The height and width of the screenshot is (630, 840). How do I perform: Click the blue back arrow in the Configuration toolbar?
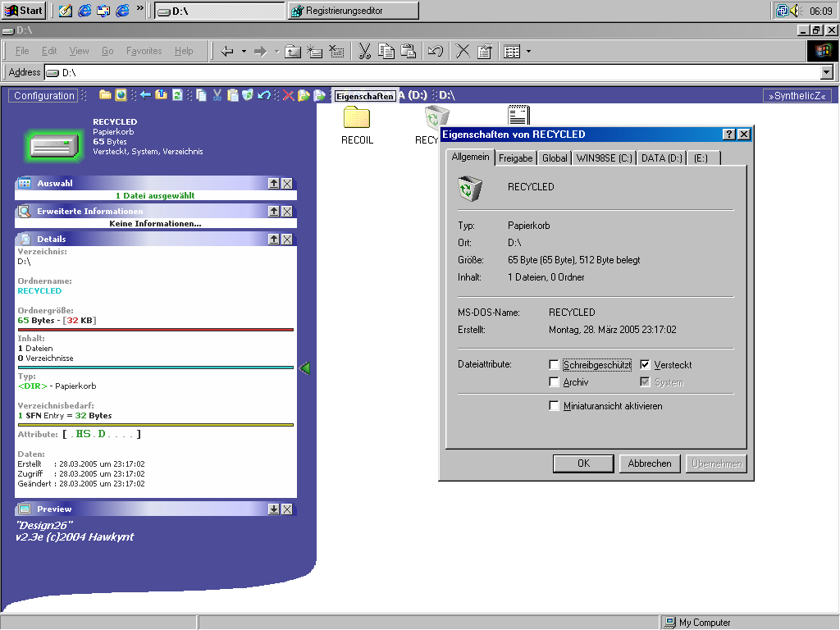point(146,95)
